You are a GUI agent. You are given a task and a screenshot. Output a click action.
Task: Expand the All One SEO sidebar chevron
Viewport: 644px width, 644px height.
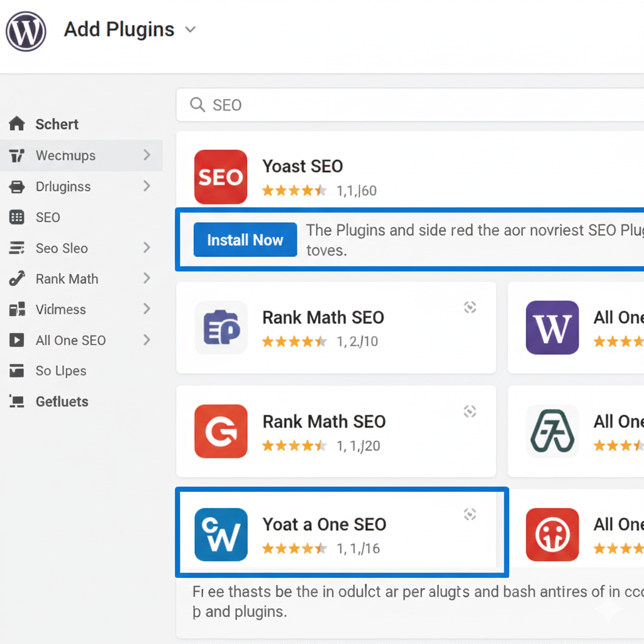tap(147, 340)
